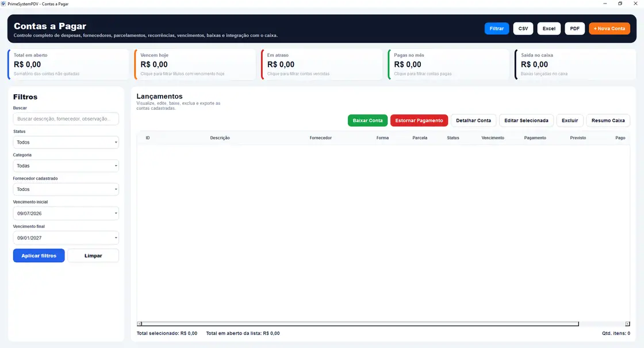Open the Vencimento inicial date picker

[x=66, y=213]
